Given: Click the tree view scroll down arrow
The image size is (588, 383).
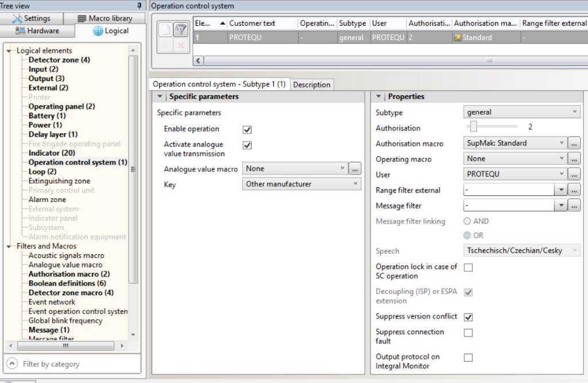Looking at the screenshot, I should click(133, 335).
